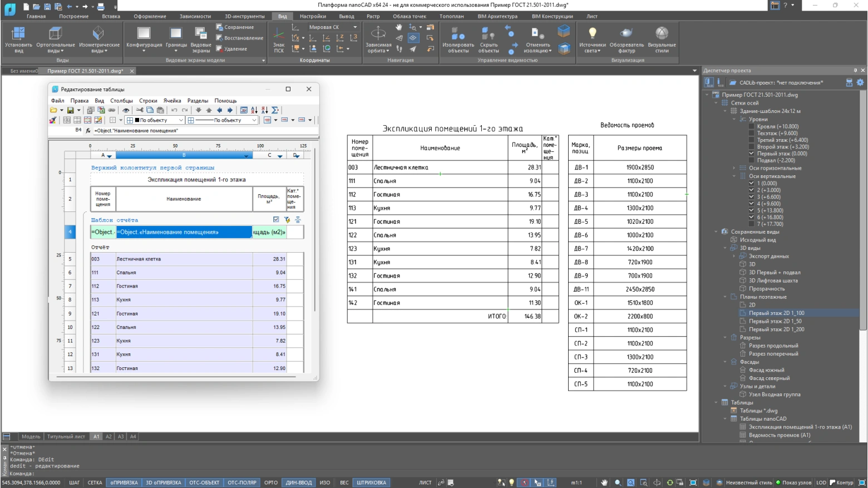
Task: Click the Cut scissors icon in table editor
Action: coord(140,110)
